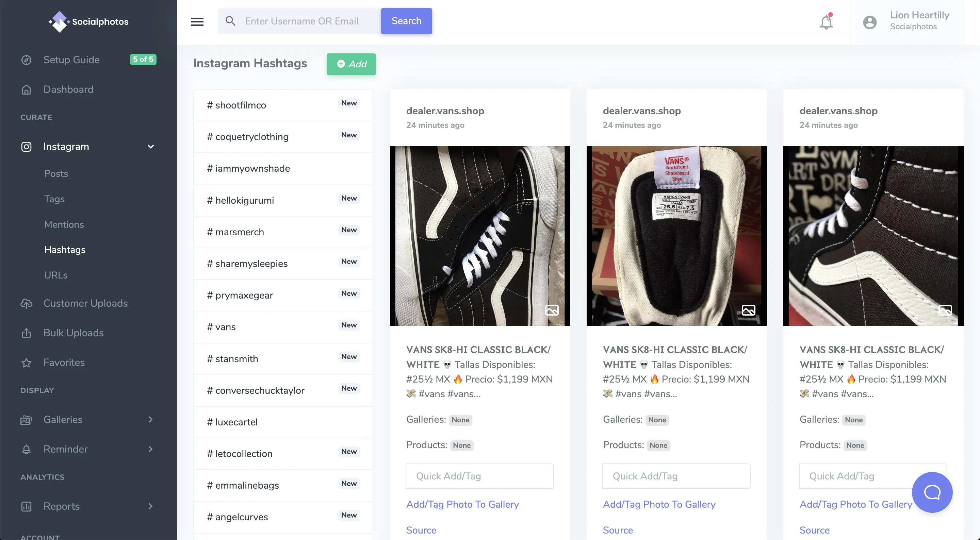980x540 pixels.
Task: Expand the Reports submenu arrow
Action: [x=151, y=506]
